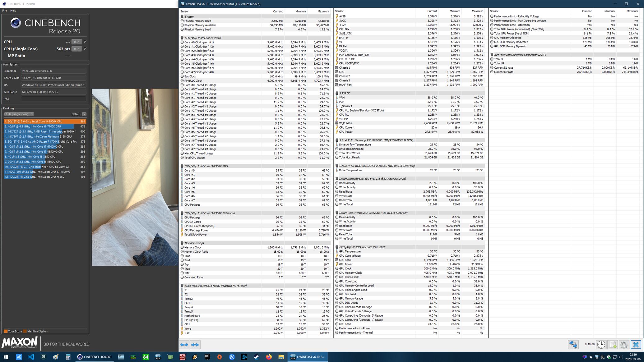
Task: Select the Total CPU Usage row
Action: (x=255, y=158)
